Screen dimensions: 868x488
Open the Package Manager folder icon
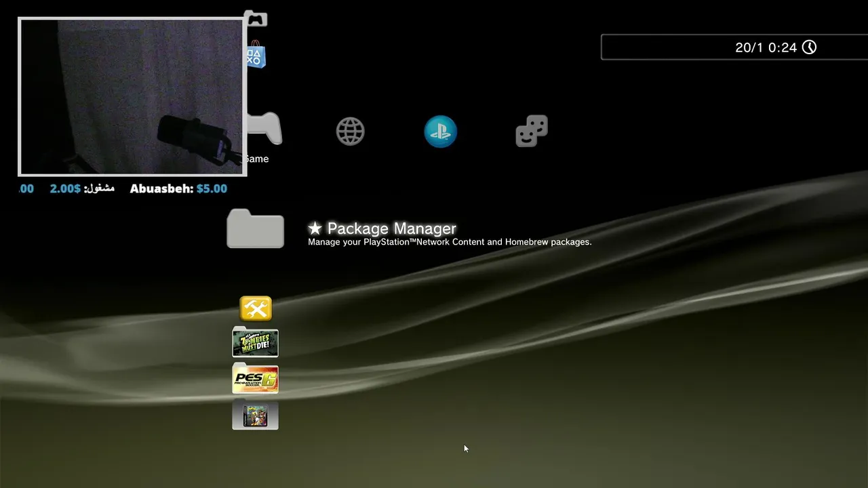pyautogui.click(x=255, y=228)
